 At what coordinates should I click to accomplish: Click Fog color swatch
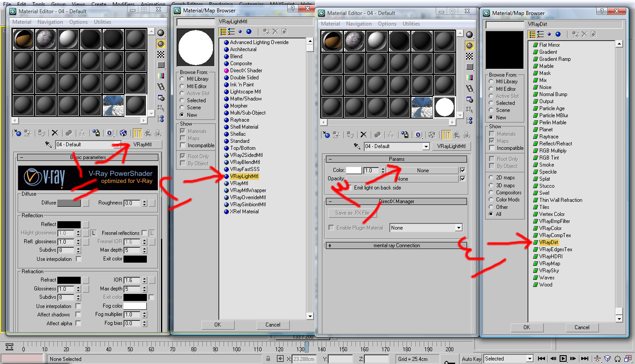[135, 306]
